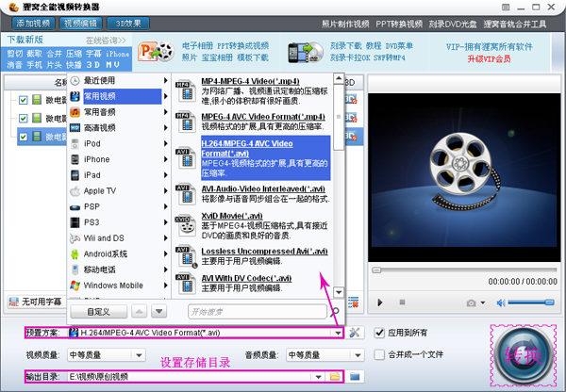Click the AVI With DV Codec icon

coord(186,283)
